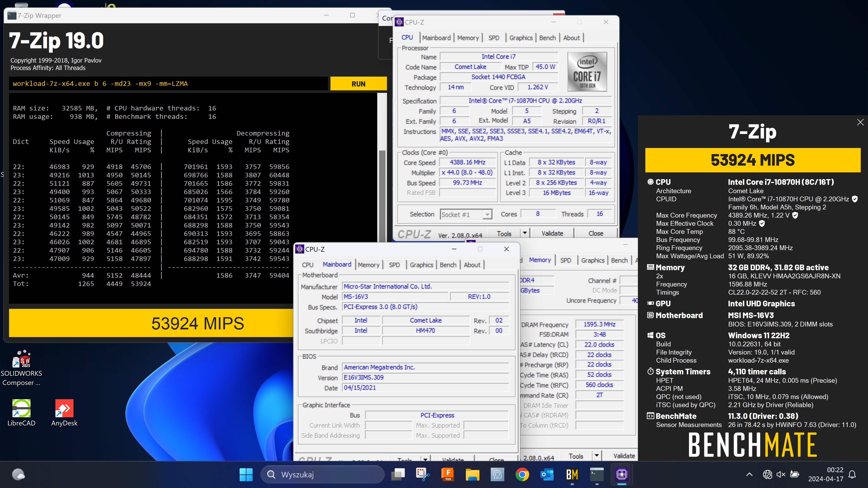This screenshot has width=868, height=488.
Task: Click the CPU-Z icon in Mainboard window title bar
Action: [x=300, y=249]
